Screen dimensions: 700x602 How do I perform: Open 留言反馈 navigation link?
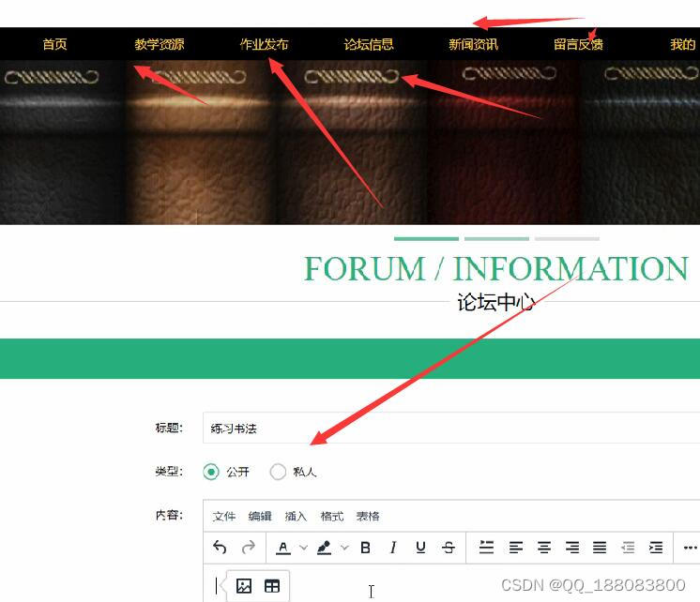pyautogui.click(x=579, y=44)
